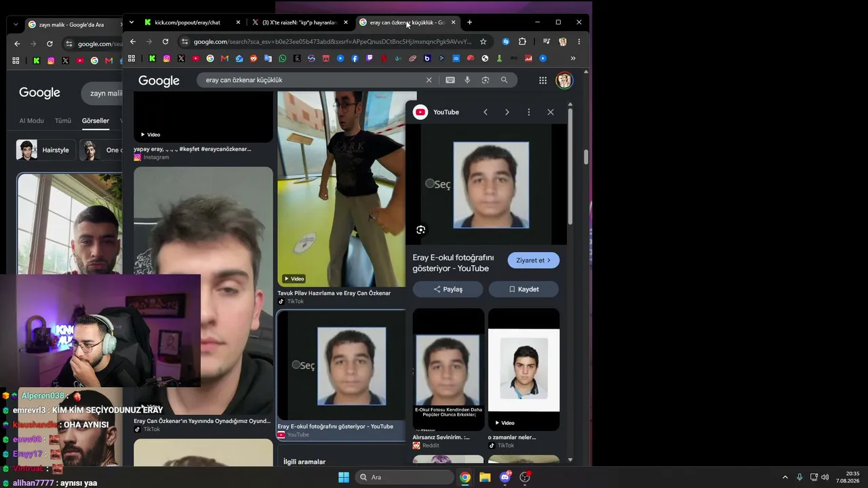The height and width of the screenshot is (488, 868).
Task: Open the Google account avatar menu
Action: click(x=564, y=81)
